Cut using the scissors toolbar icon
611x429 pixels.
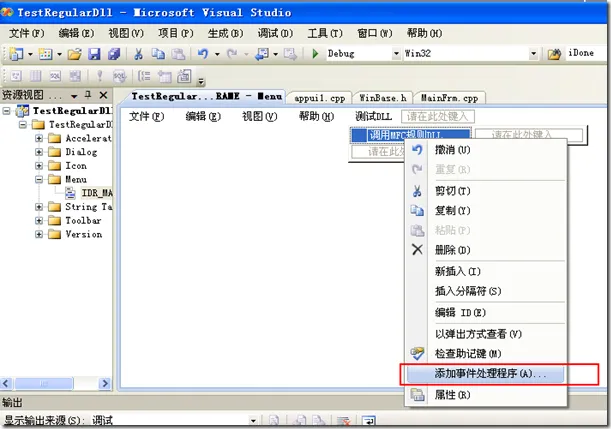(x=138, y=54)
